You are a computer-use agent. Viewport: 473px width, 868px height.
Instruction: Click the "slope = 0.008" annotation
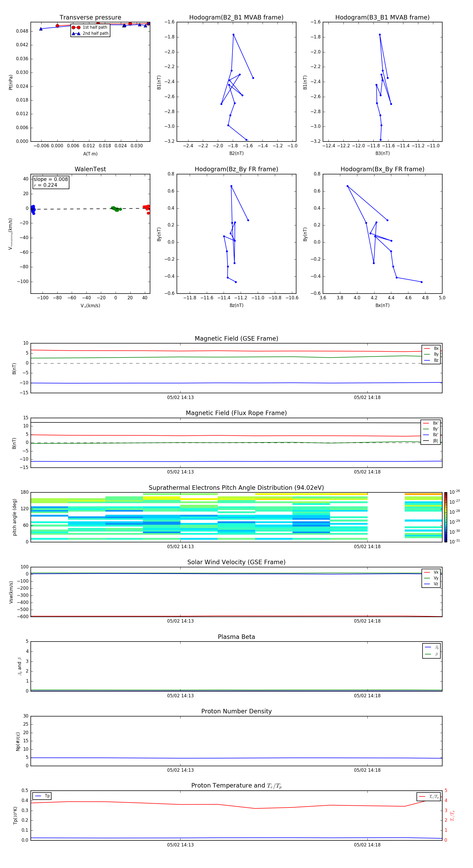click(x=51, y=179)
